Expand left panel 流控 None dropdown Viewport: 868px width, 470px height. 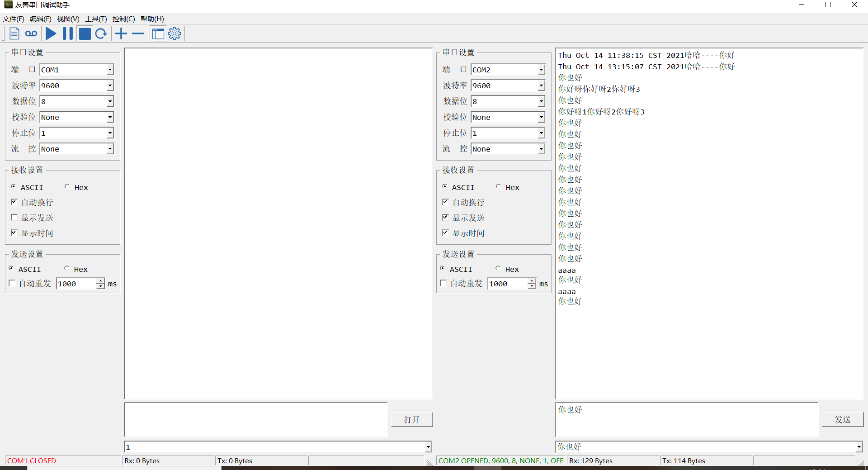pos(110,149)
